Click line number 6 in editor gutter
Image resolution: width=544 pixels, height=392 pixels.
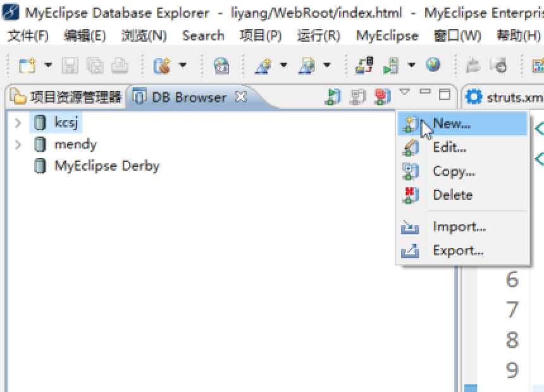coord(512,279)
